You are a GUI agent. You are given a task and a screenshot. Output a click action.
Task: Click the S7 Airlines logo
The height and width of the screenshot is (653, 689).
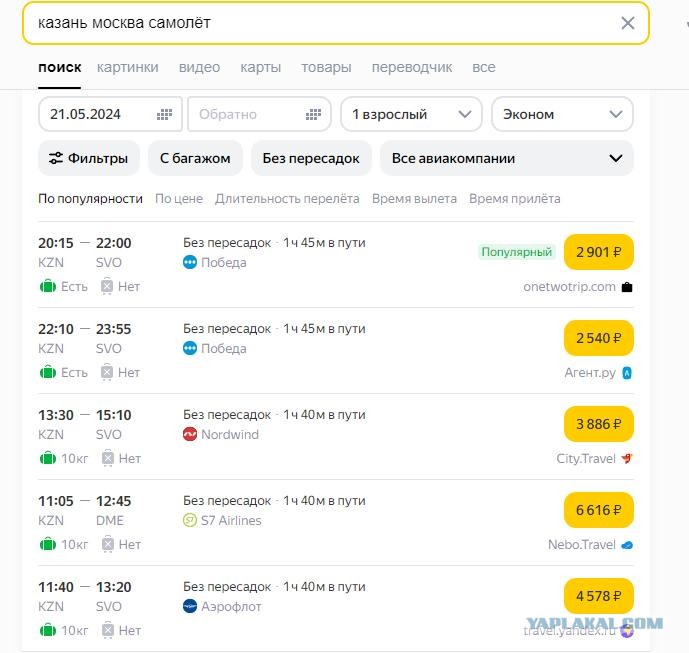coord(189,520)
